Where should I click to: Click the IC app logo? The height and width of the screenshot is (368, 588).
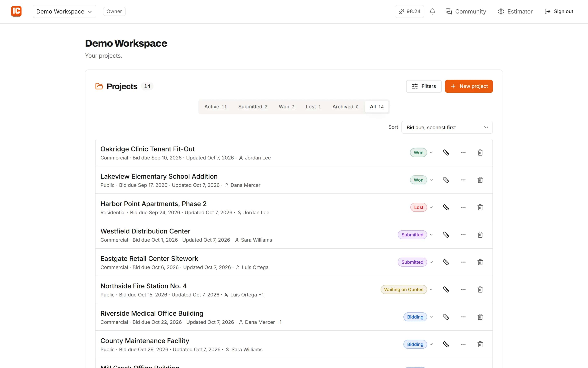coord(16,11)
